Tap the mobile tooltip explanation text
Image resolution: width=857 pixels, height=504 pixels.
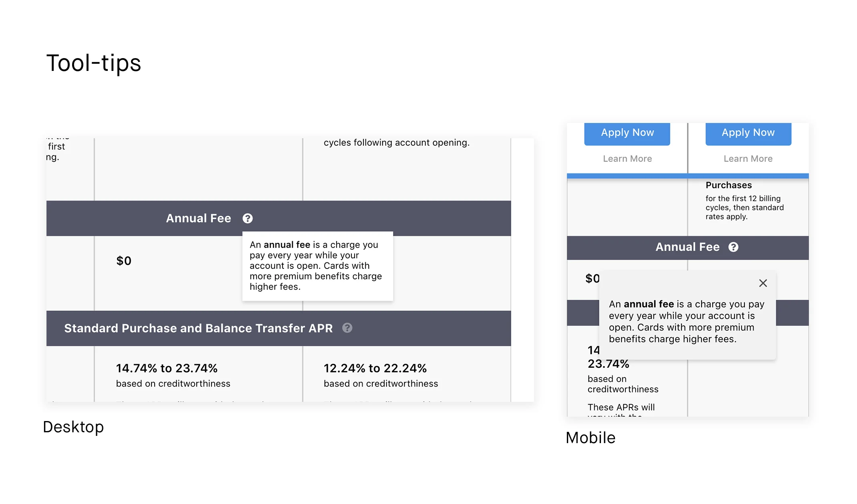click(686, 321)
